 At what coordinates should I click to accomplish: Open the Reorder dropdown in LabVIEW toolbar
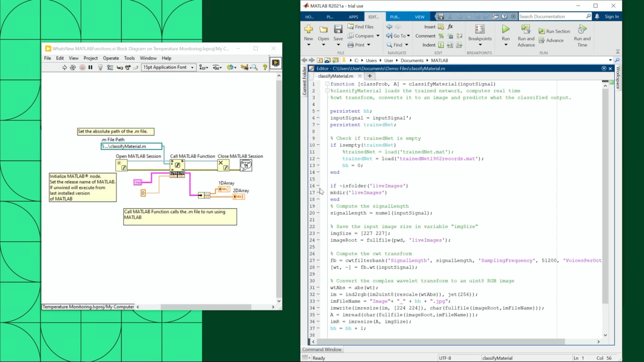(x=231, y=67)
